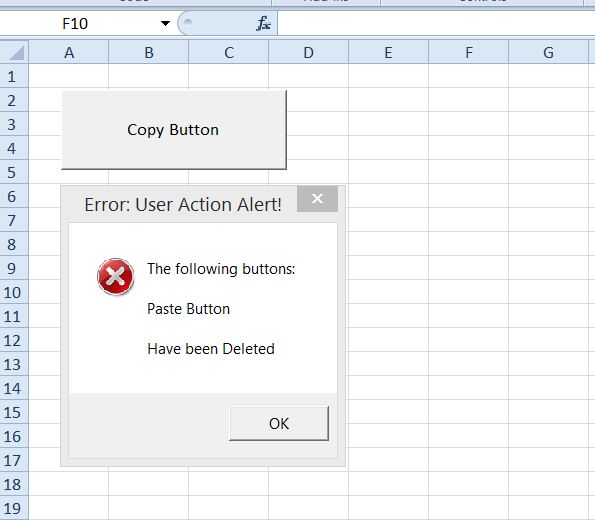Click cell F10 in the grid

pyautogui.click(x=469, y=293)
